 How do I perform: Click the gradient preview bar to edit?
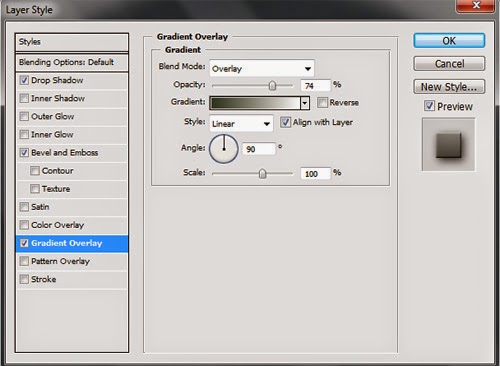pyautogui.click(x=255, y=103)
